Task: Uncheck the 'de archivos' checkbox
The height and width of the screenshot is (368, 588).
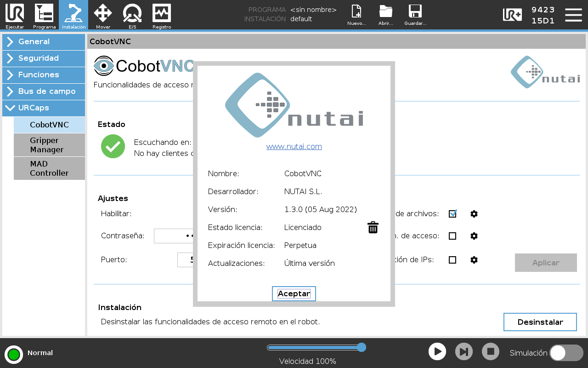Action: pyautogui.click(x=452, y=214)
